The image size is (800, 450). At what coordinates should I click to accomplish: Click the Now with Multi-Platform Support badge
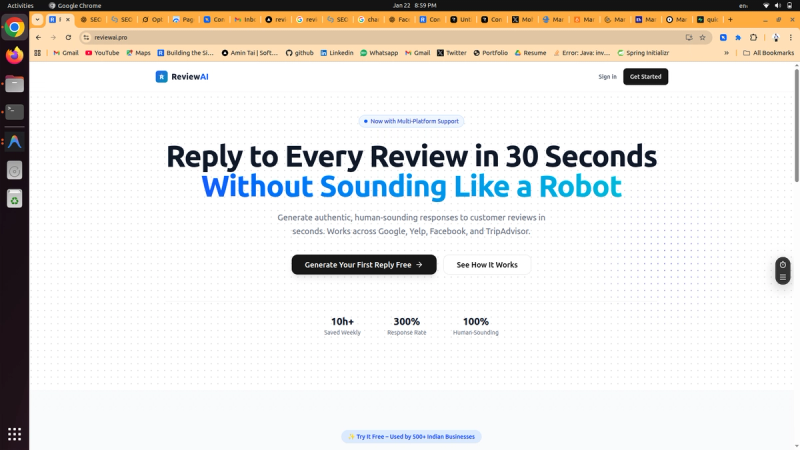[x=411, y=121]
